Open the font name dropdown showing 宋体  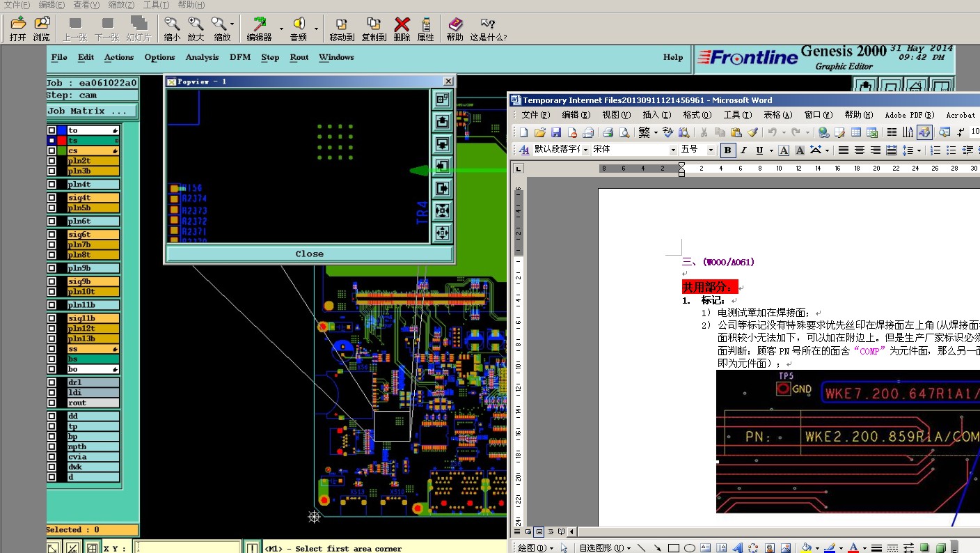(672, 150)
